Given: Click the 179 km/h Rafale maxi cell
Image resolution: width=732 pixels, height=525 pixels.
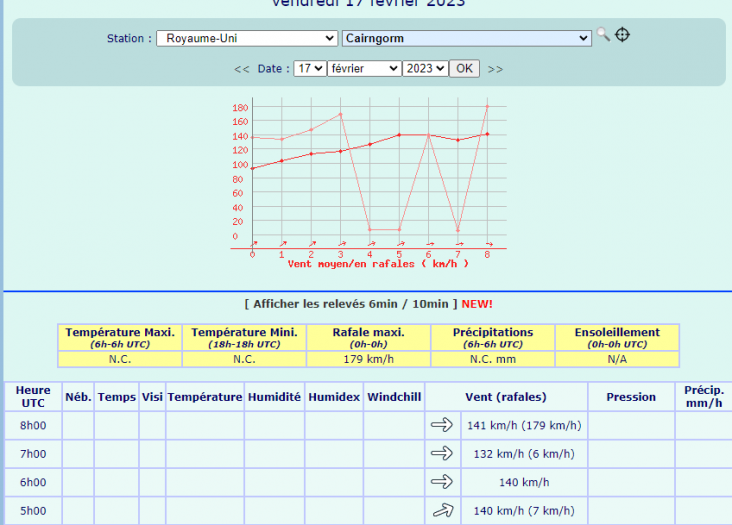Looking at the screenshot, I should click(x=368, y=359).
